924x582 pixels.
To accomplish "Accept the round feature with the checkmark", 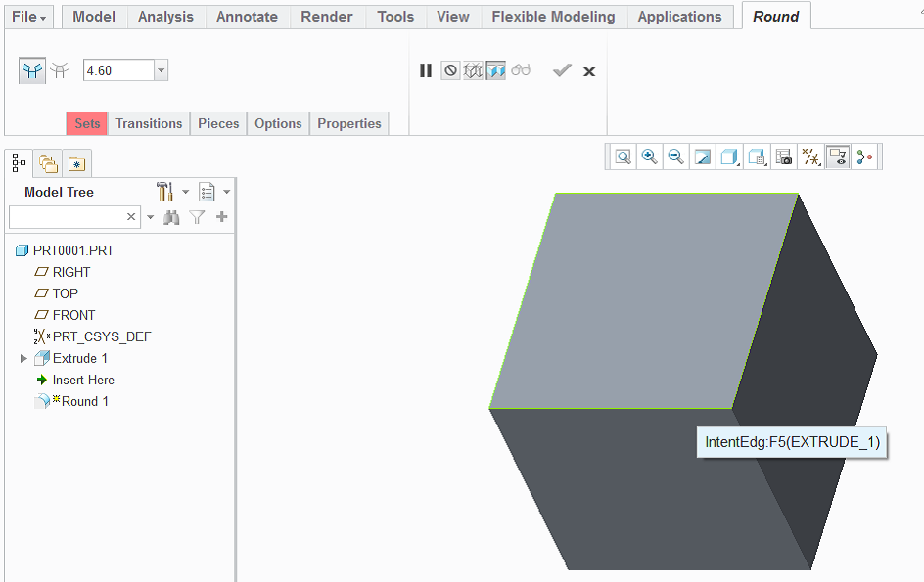I will (x=561, y=69).
